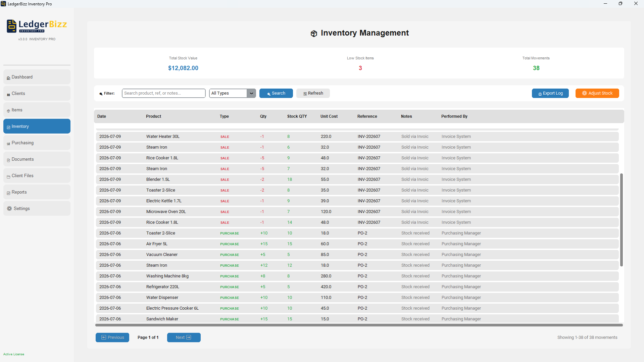Image resolution: width=644 pixels, height=362 pixels.
Task: Click the Settings gear icon
Action: tap(9, 209)
